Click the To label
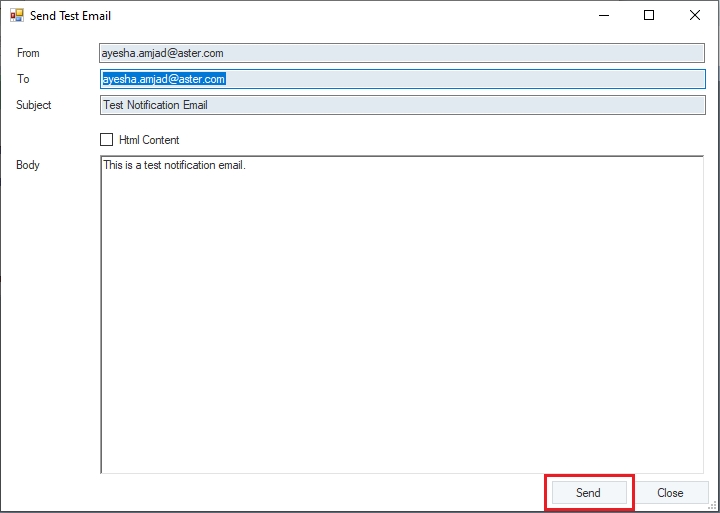This screenshot has width=720, height=513. click(23, 79)
